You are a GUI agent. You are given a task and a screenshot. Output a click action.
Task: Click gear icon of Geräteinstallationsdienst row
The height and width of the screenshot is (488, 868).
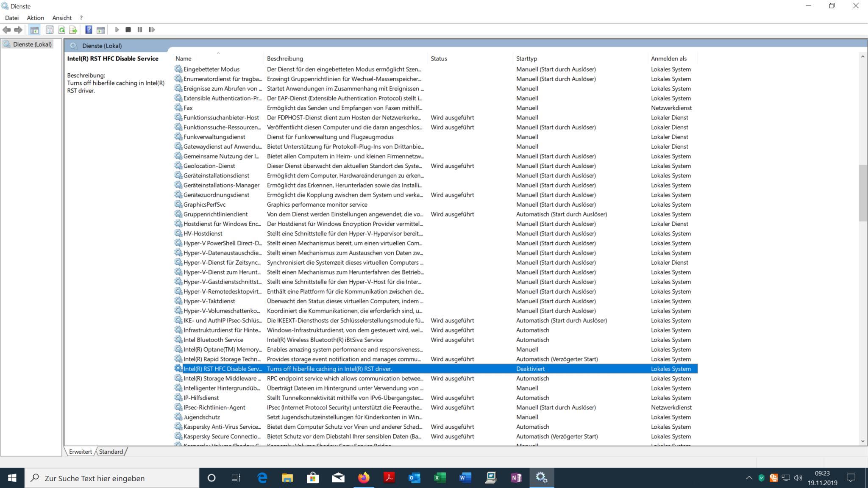pyautogui.click(x=178, y=175)
